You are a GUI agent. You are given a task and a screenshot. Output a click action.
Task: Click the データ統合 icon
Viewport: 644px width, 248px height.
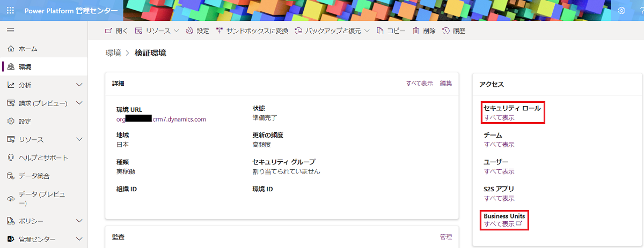[x=11, y=176]
